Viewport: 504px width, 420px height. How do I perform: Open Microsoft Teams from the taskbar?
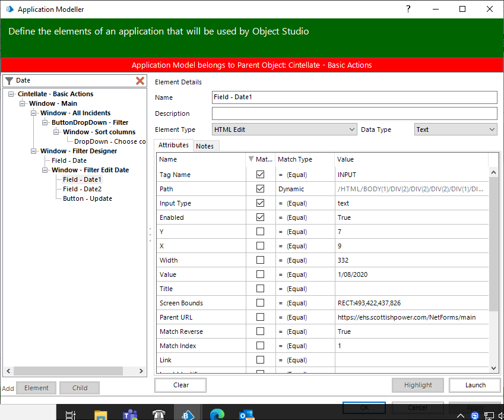129,415
